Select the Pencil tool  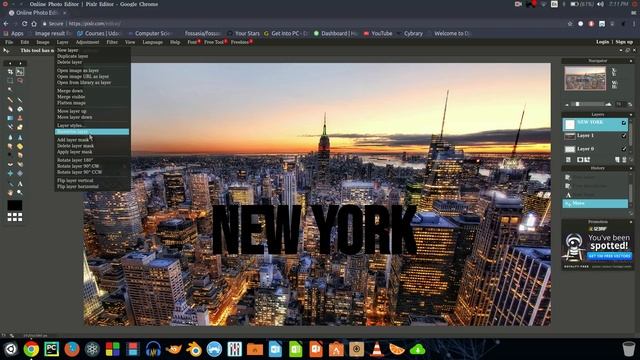[x=10, y=100]
